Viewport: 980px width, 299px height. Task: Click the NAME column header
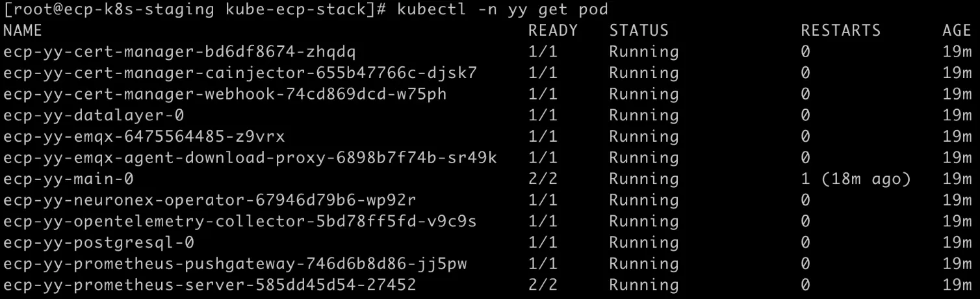23,31
